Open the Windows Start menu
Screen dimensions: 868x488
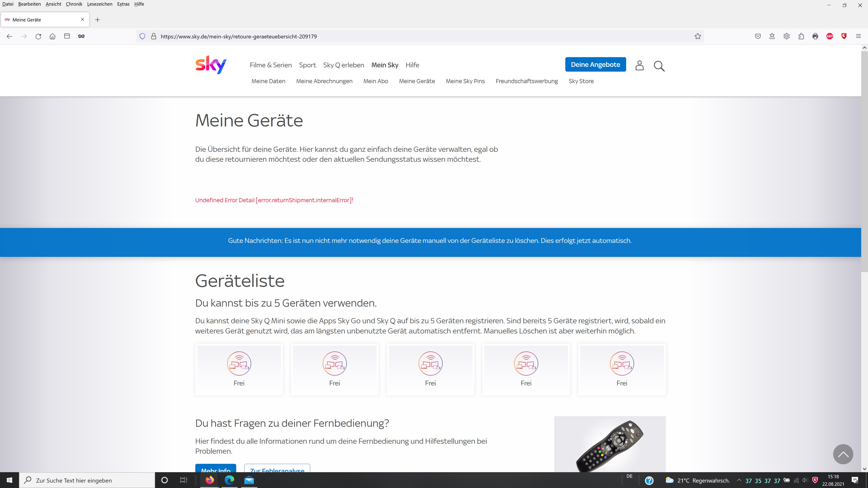click(9, 480)
